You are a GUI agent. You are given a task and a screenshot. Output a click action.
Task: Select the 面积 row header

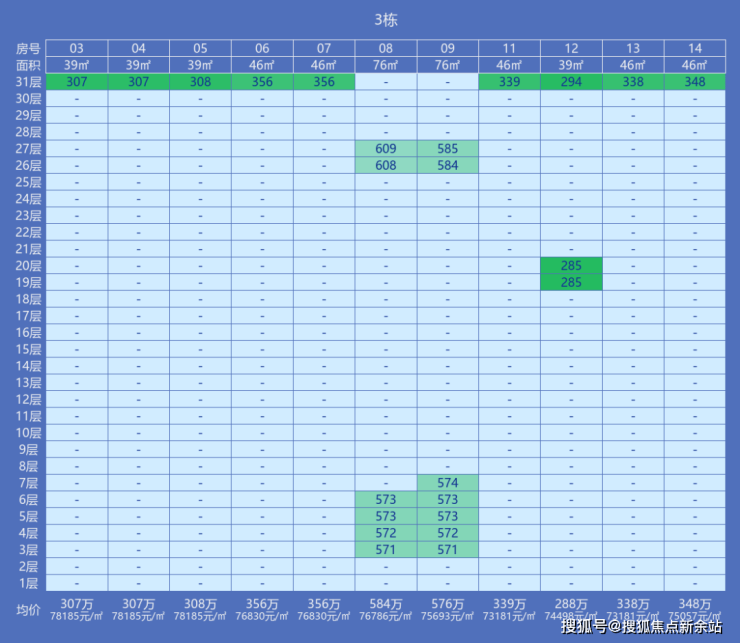28,65
